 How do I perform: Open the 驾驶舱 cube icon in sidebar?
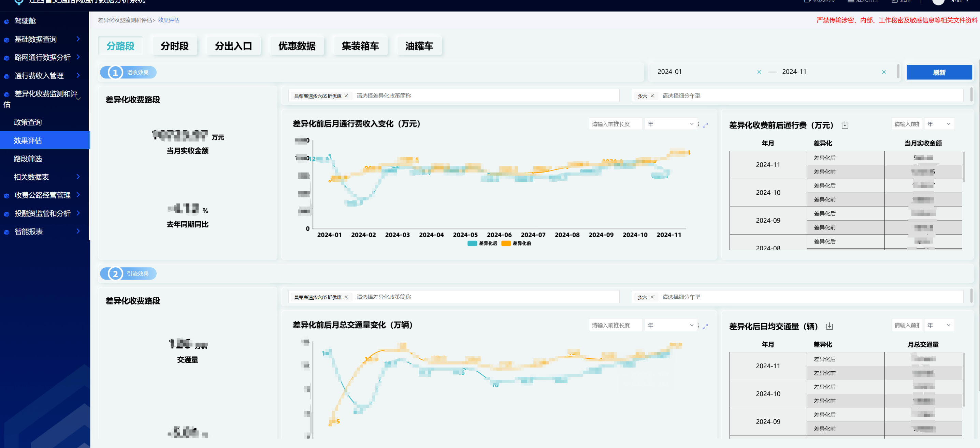click(6, 22)
